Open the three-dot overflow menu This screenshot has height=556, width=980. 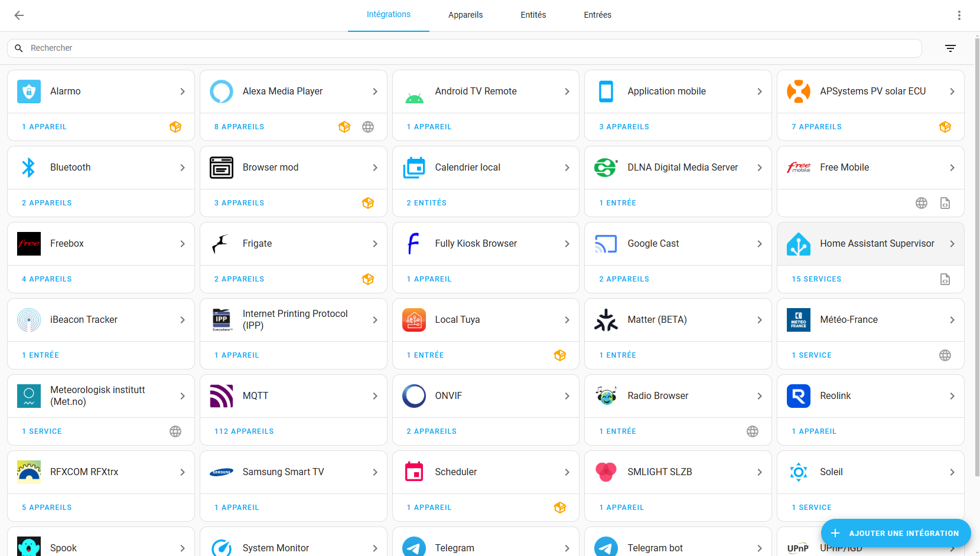(959, 15)
